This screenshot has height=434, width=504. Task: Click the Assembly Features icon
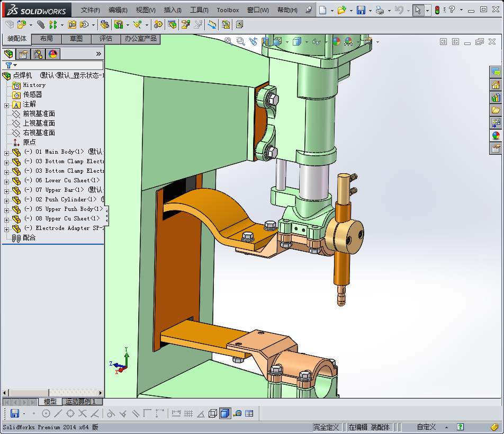(119, 24)
